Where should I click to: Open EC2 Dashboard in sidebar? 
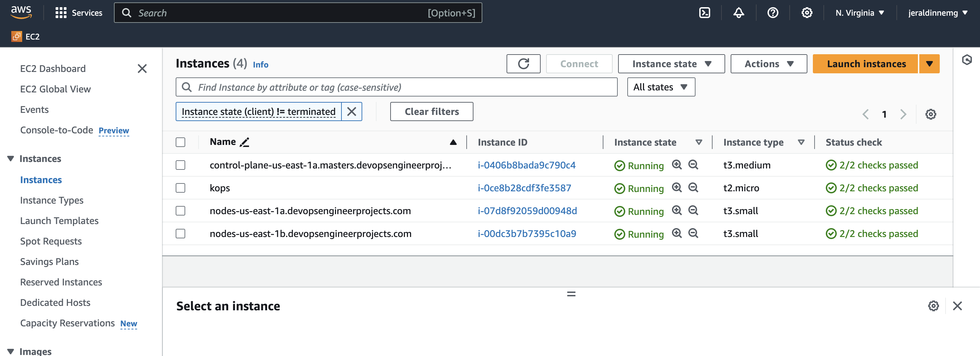(x=53, y=69)
